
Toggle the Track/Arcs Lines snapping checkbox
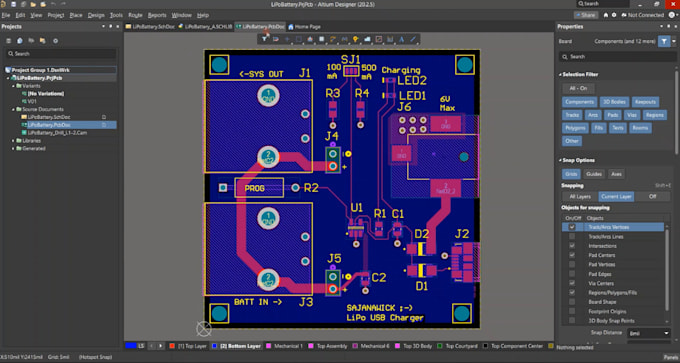click(x=572, y=237)
